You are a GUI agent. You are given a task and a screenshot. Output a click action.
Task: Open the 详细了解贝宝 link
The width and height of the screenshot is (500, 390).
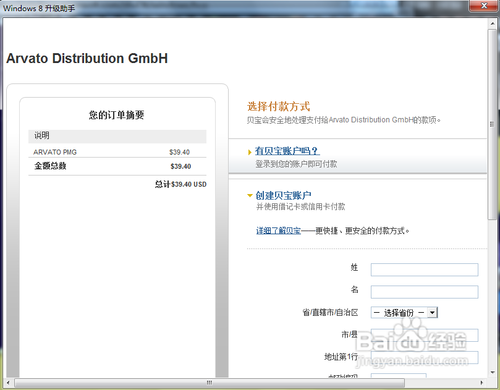(x=278, y=231)
